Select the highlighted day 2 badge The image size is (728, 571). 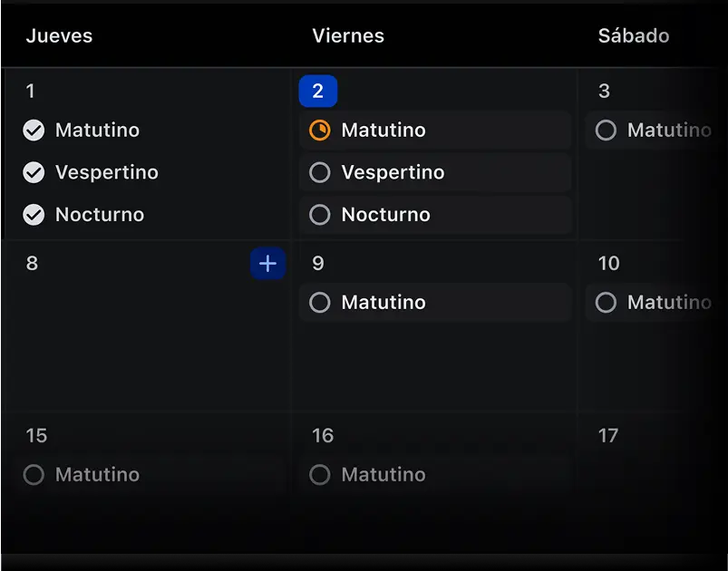pos(318,92)
